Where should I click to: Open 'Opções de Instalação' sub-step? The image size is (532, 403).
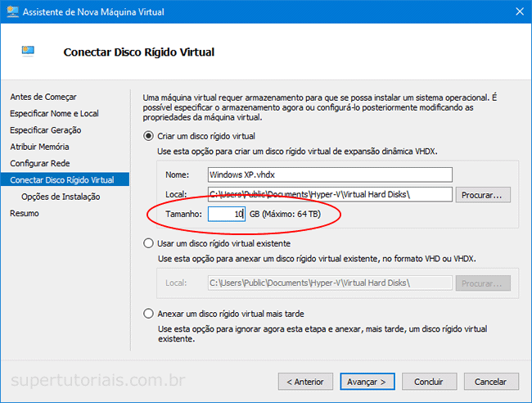coord(61,197)
